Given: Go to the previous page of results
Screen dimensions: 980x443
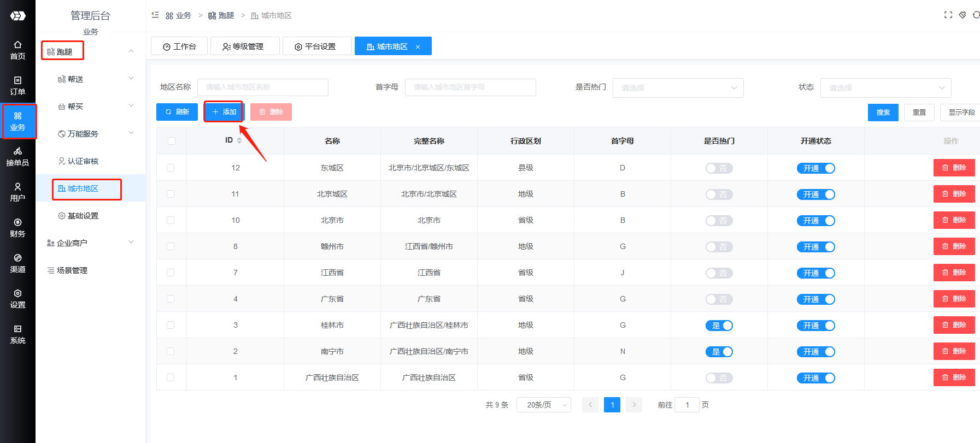Looking at the screenshot, I should click(590, 405).
